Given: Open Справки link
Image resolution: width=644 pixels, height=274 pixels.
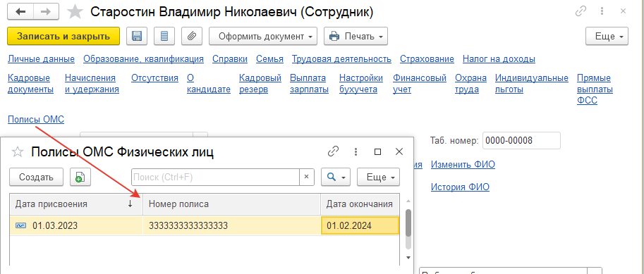Looking at the screenshot, I should [230, 59].
